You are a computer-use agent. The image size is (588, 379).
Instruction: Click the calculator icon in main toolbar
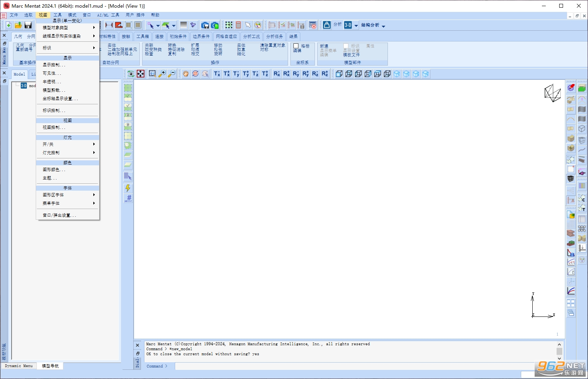point(239,25)
